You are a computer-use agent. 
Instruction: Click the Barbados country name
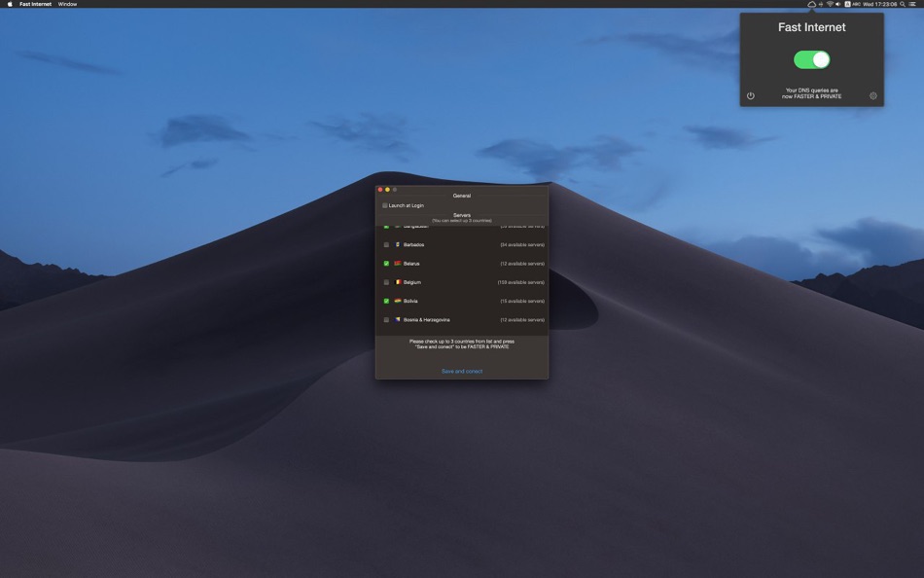413,244
